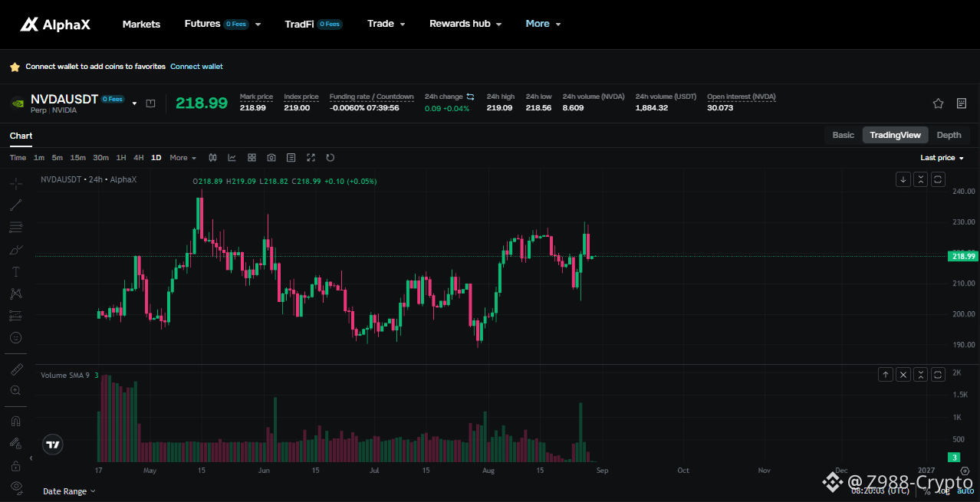Screen dimensions: 980x502
Task: Move the volume pane up
Action: (x=886, y=375)
